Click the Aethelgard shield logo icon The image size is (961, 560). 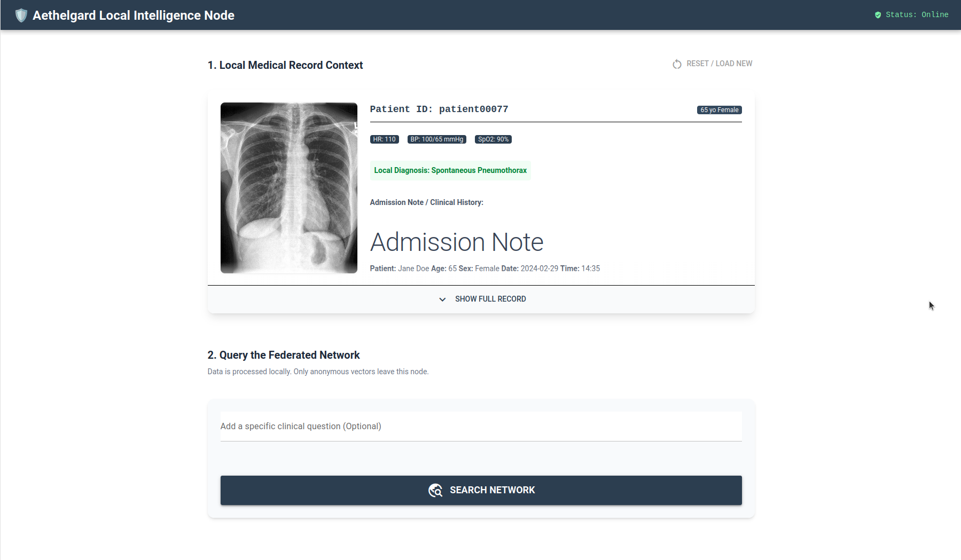(x=21, y=15)
